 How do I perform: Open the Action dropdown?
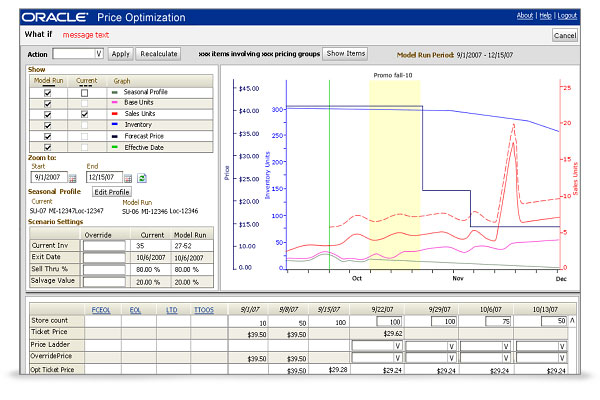(x=78, y=54)
